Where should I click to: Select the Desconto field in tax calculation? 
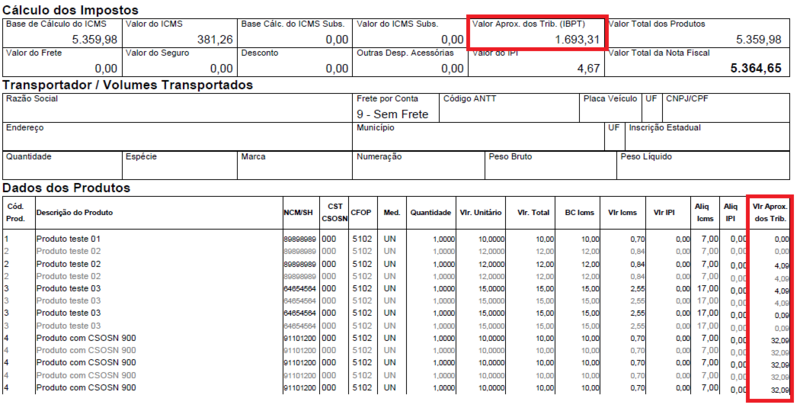(295, 62)
